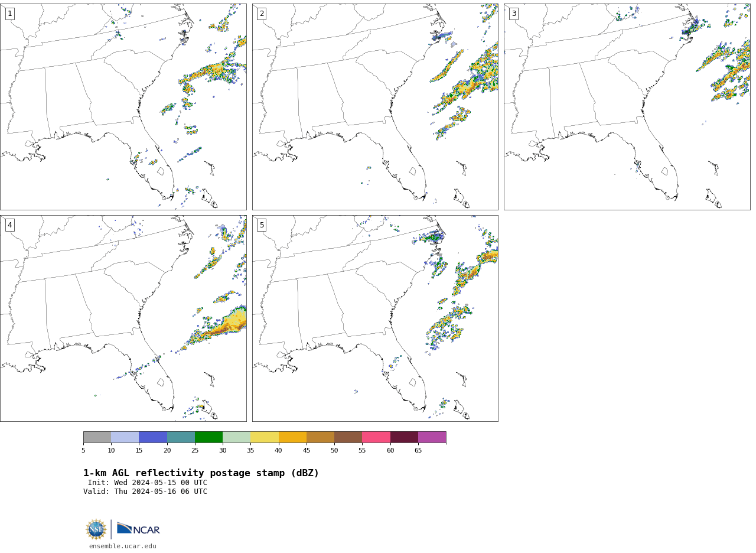Click the tan 45-50 dBZ swatch

320,437
